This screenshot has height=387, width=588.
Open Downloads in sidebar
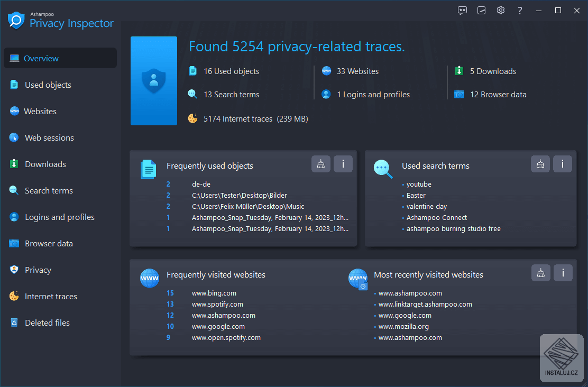coord(45,164)
